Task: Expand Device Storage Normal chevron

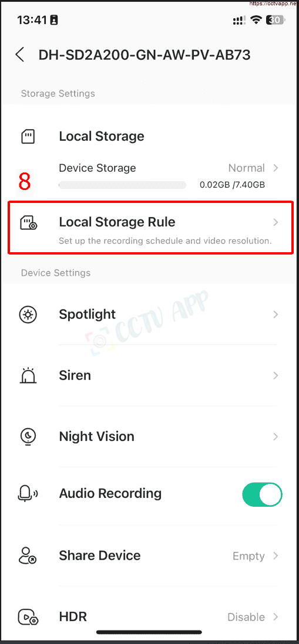Action: pyautogui.click(x=276, y=168)
